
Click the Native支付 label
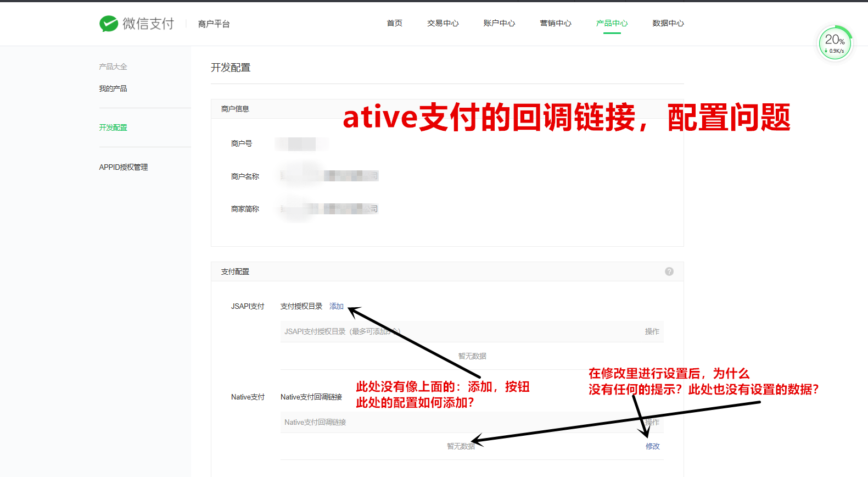248,397
